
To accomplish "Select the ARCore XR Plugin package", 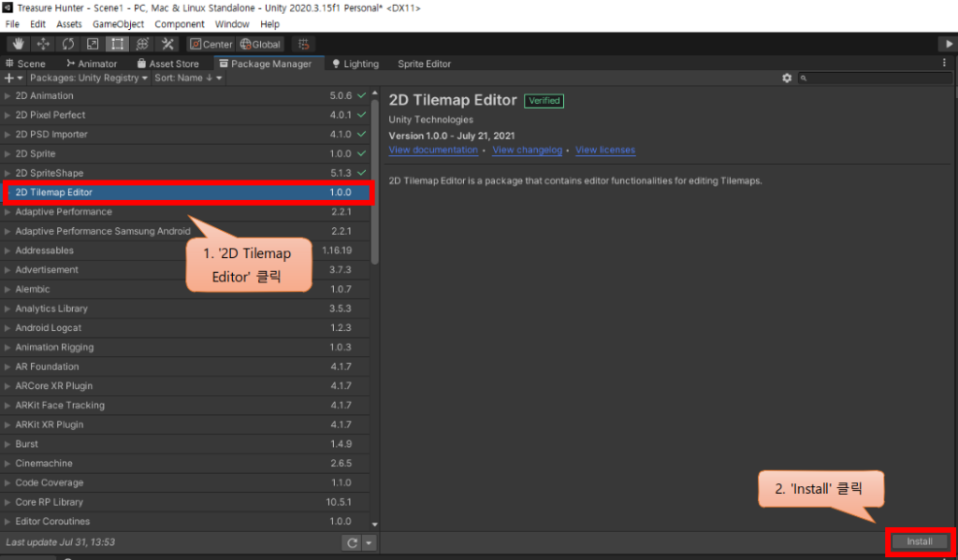I will (186, 386).
